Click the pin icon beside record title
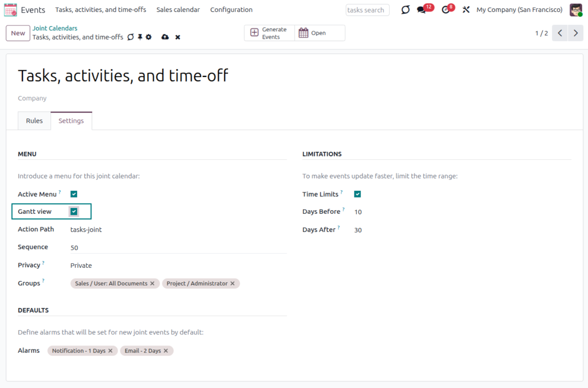Screen dimensions: 588x388 coord(140,37)
